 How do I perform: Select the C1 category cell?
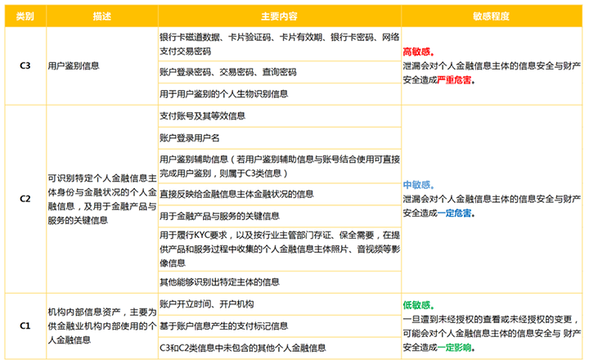pos(25,326)
